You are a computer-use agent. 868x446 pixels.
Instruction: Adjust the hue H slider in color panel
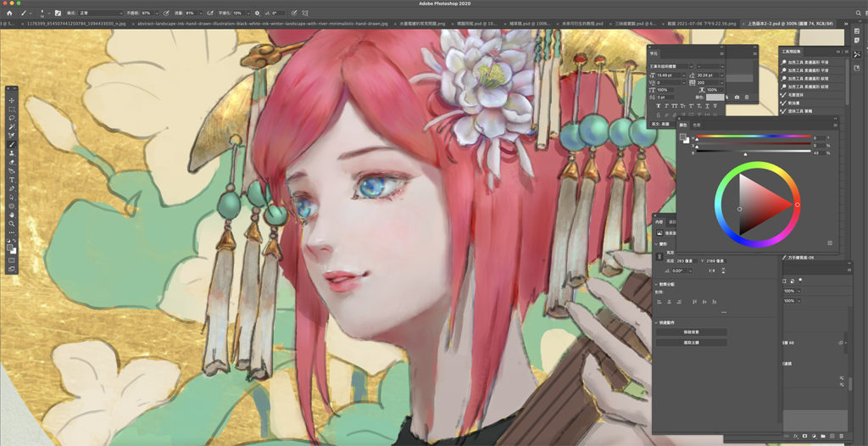tap(754, 137)
